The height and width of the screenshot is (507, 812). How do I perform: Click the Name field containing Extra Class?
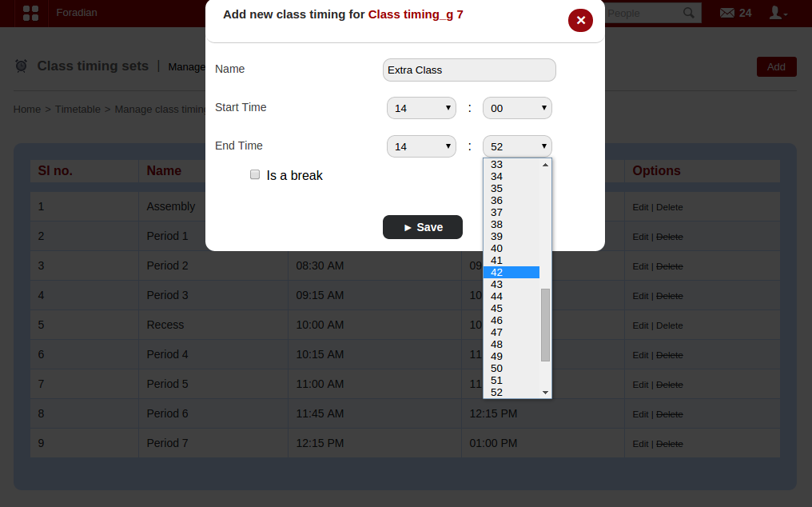[469, 70]
